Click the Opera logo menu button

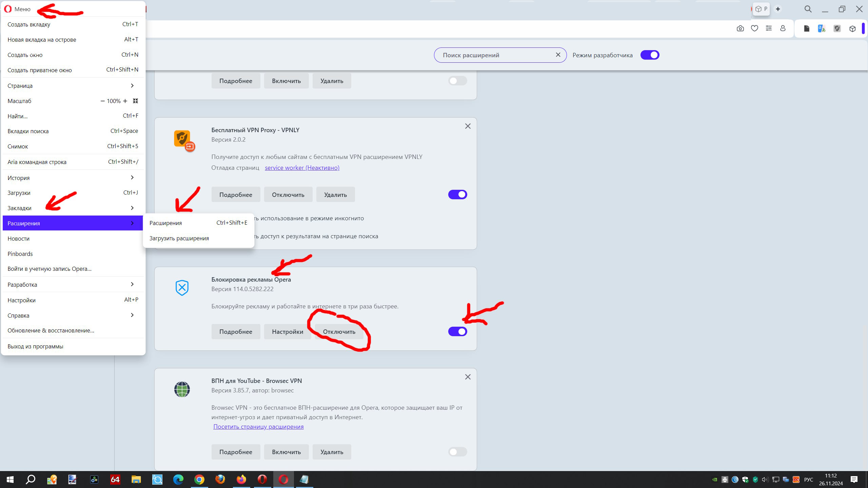point(8,9)
